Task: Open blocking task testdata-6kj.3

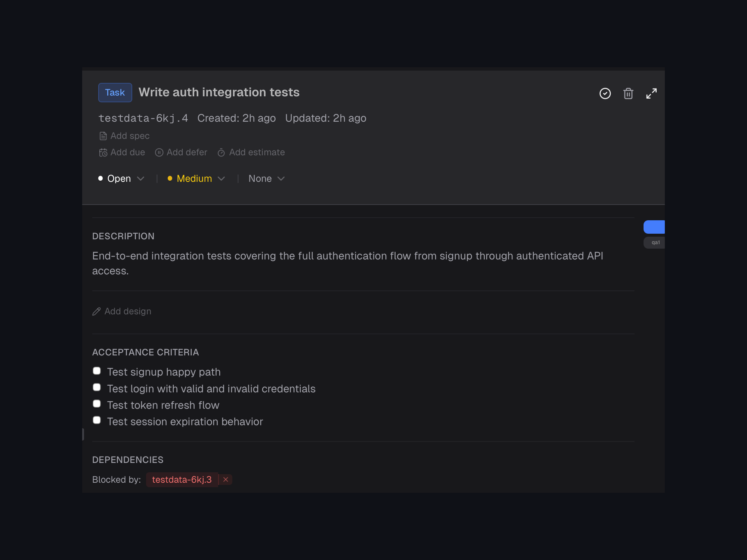Action: [182, 480]
